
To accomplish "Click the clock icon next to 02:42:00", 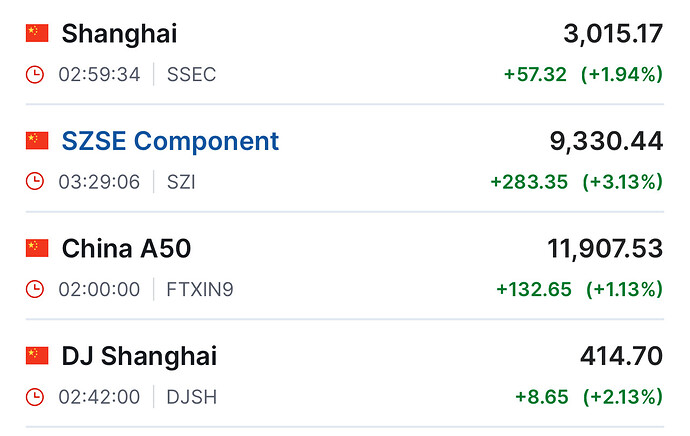I will pyautogui.click(x=35, y=397).
